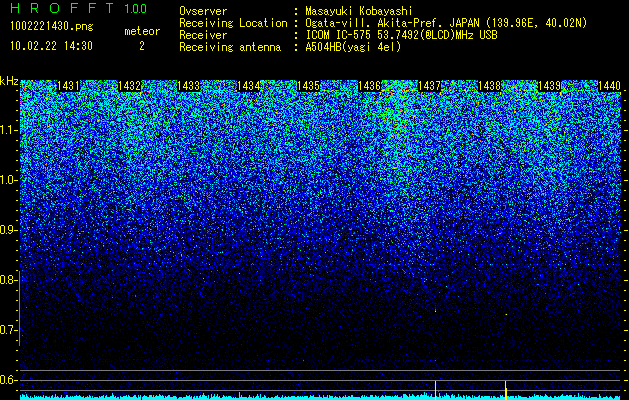Select the ICOM IC-575 53.7492 MHz USB text

coord(401,35)
